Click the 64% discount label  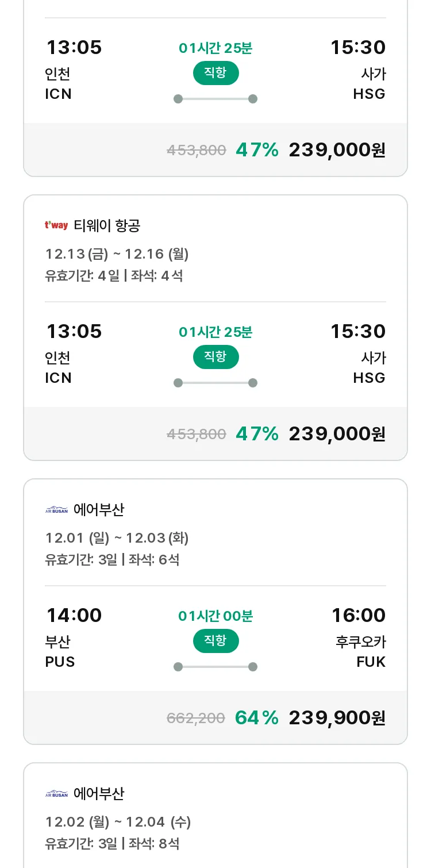[x=257, y=717]
